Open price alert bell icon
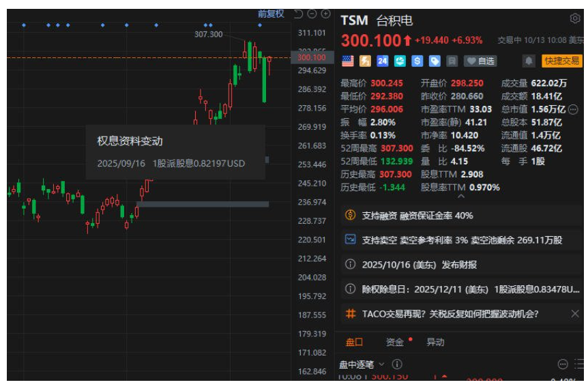 click(529, 61)
